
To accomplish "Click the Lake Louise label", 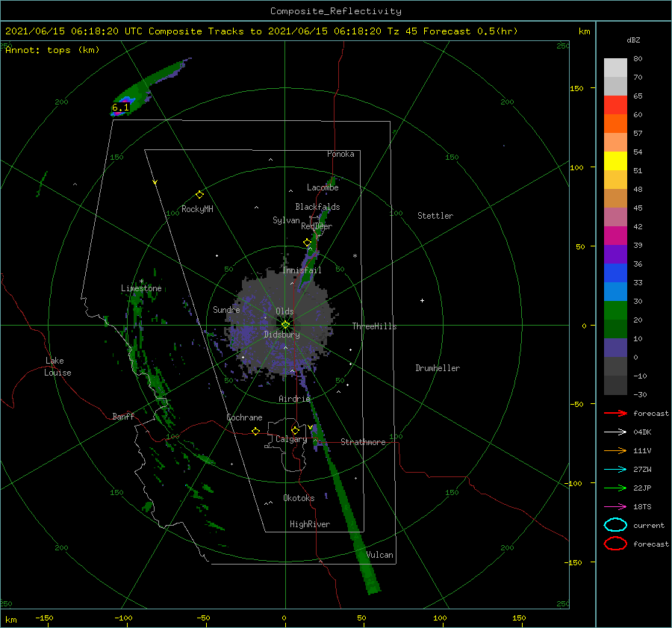I will 57,367.
